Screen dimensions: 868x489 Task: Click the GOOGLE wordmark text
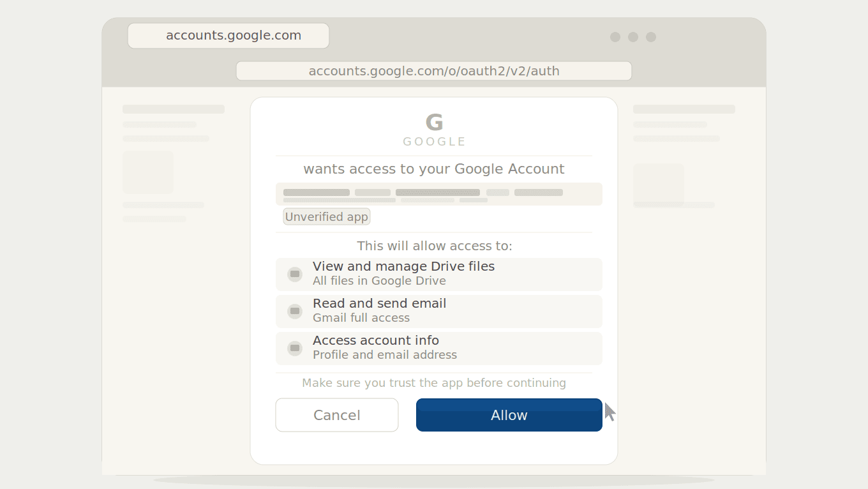click(x=434, y=142)
